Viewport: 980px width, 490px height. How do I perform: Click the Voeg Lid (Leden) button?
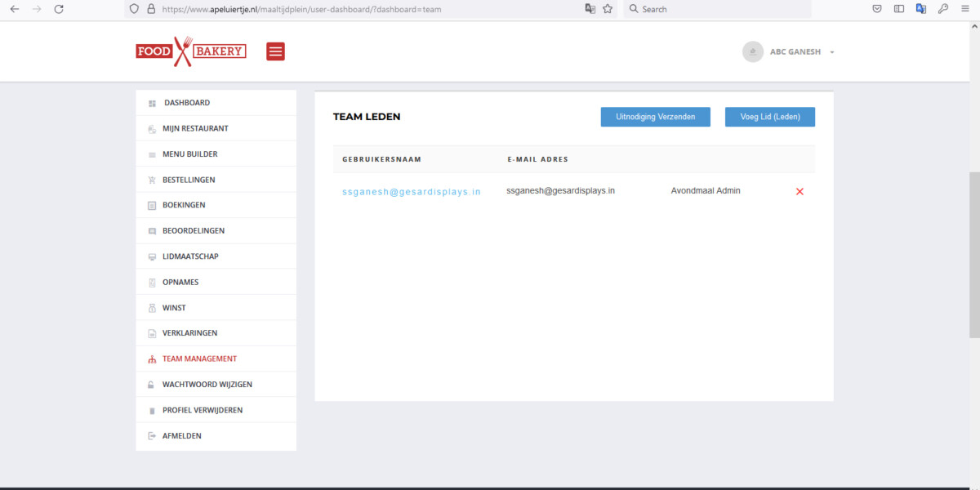tap(769, 117)
